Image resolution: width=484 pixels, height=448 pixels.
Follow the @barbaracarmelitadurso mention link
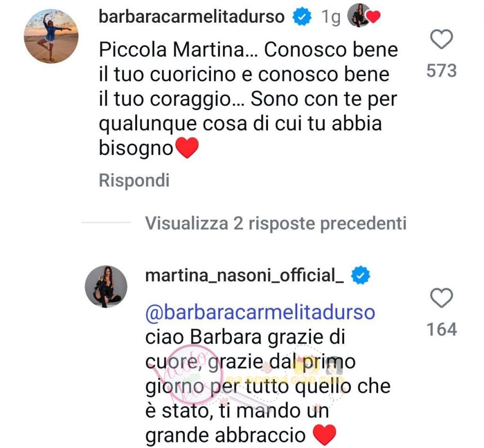coord(260,312)
